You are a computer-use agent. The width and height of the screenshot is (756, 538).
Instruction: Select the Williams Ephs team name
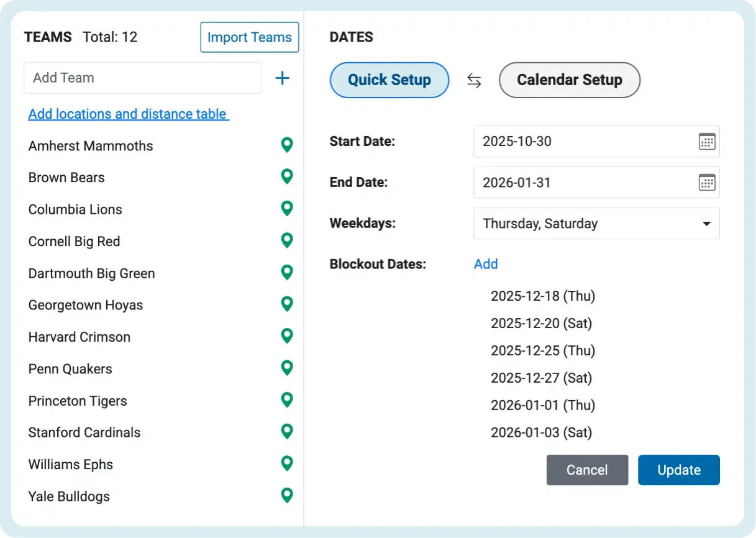point(71,465)
